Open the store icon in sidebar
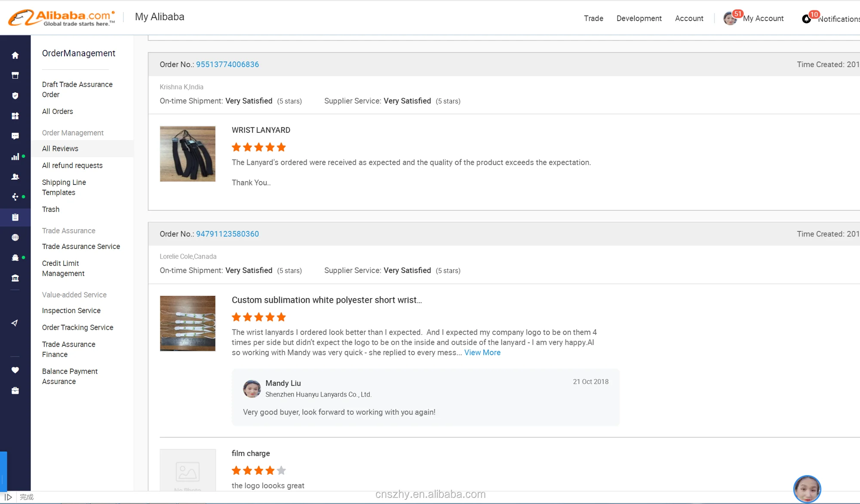This screenshot has height=504, width=860. pyautogui.click(x=15, y=76)
